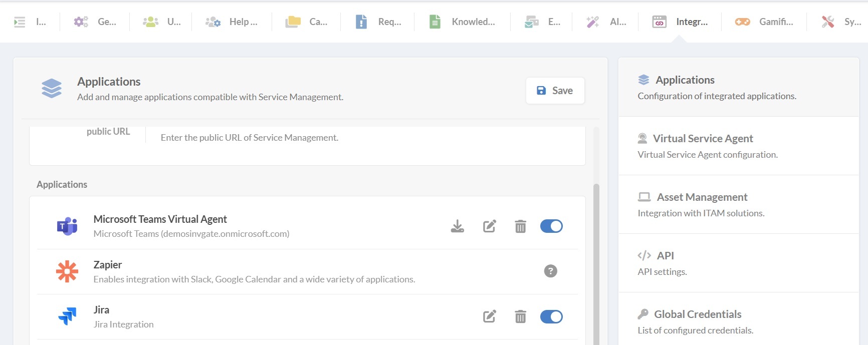Open the Knowled... tab
This screenshot has height=345, width=868.
pyautogui.click(x=462, y=22)
